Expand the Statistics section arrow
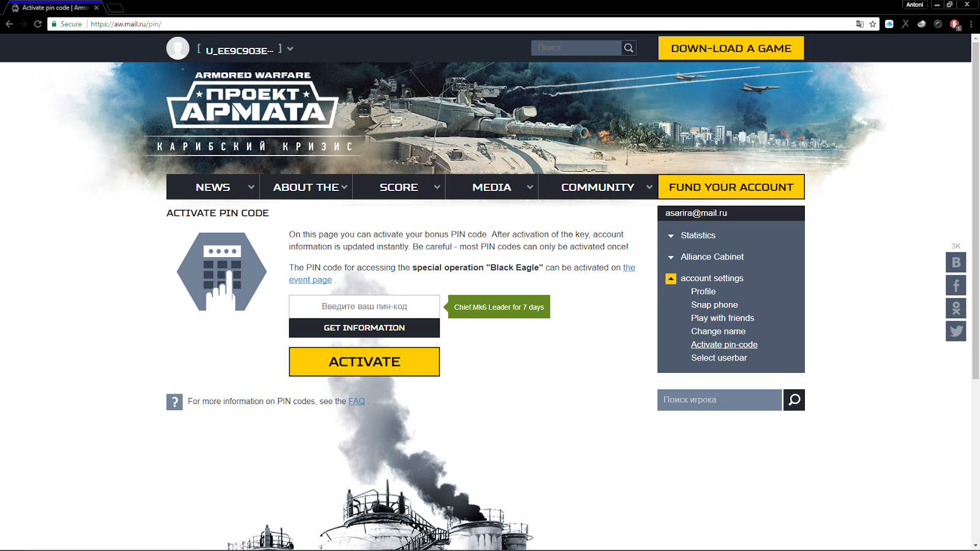The height and width of the screenshot is (551, 980). [671, 236]
